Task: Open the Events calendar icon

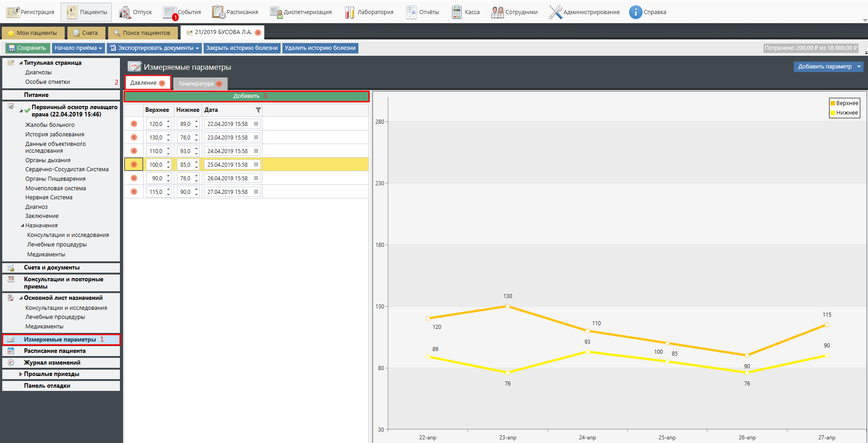Action: [170, 12]
